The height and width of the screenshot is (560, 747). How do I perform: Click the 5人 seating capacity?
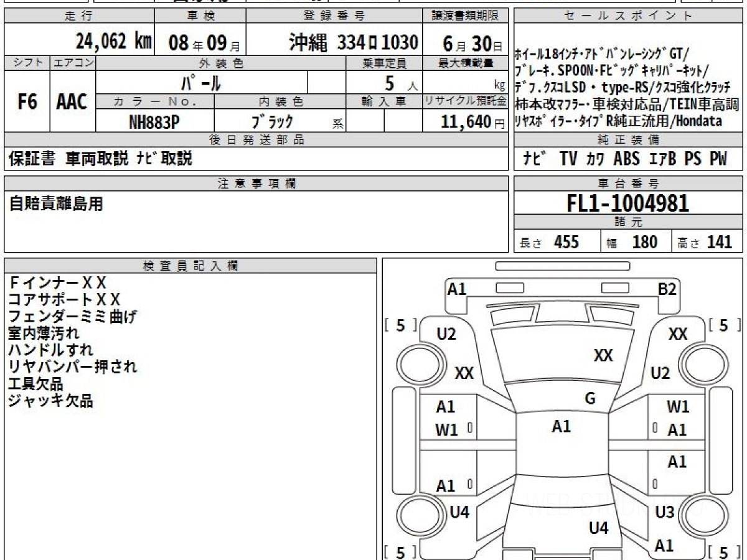point(401,83)
